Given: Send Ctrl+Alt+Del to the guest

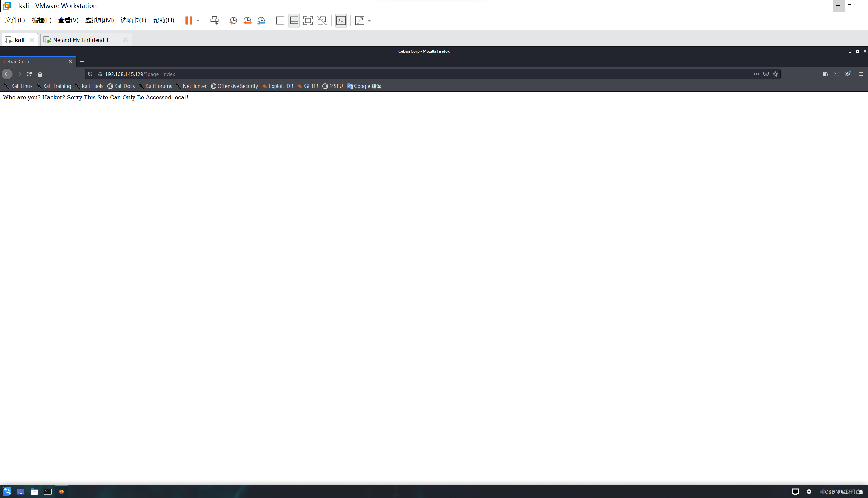Looking at the screenshot, I should tap(214, 20).
